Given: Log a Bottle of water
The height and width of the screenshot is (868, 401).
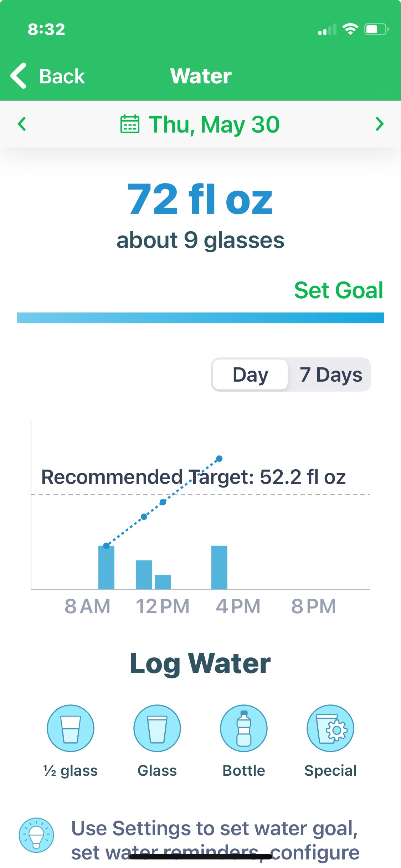Looking at the screenshot, I should [244, 729].
